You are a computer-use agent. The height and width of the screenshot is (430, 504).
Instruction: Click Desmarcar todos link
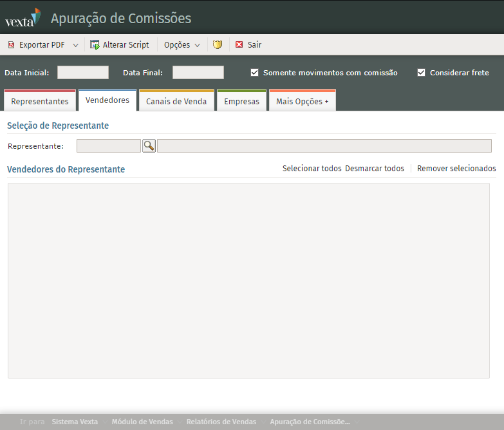pos(375,169)
